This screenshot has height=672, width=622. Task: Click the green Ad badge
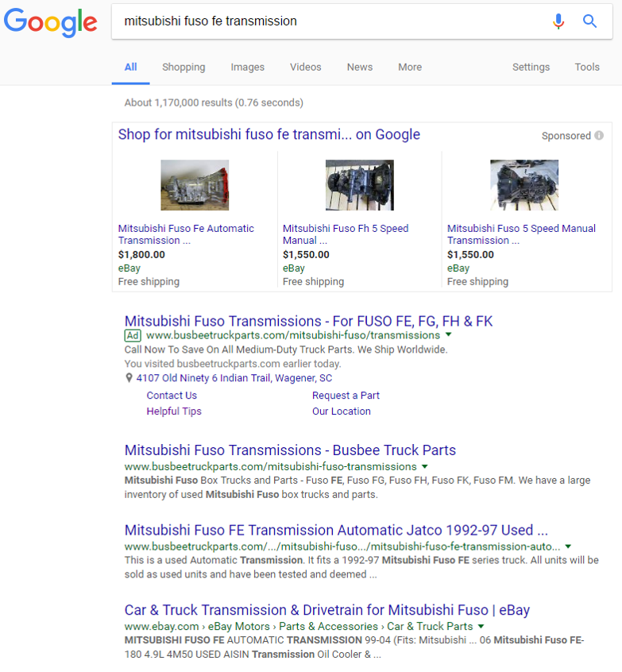[133, 335]
